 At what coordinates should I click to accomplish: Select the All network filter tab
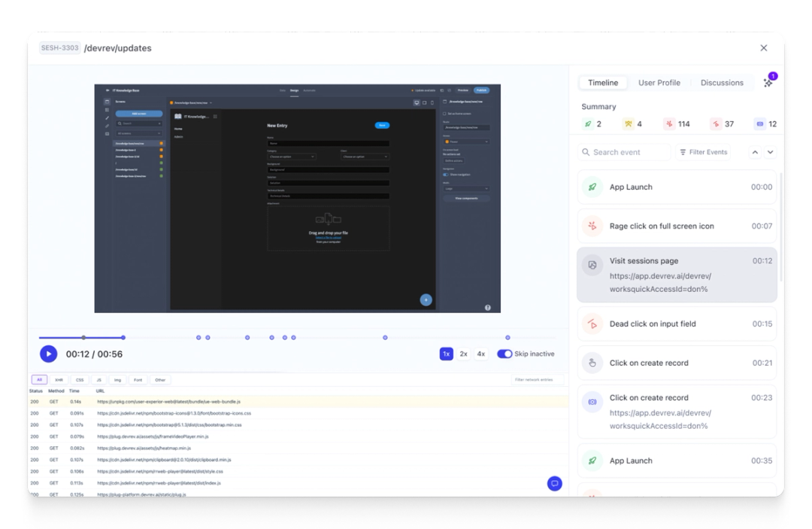pos(39,380)
